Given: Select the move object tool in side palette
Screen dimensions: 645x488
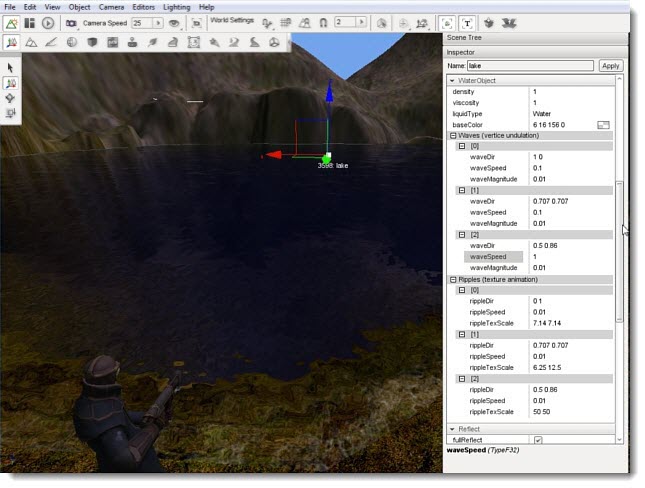Looking at the screenshot, I should [10, 83].
